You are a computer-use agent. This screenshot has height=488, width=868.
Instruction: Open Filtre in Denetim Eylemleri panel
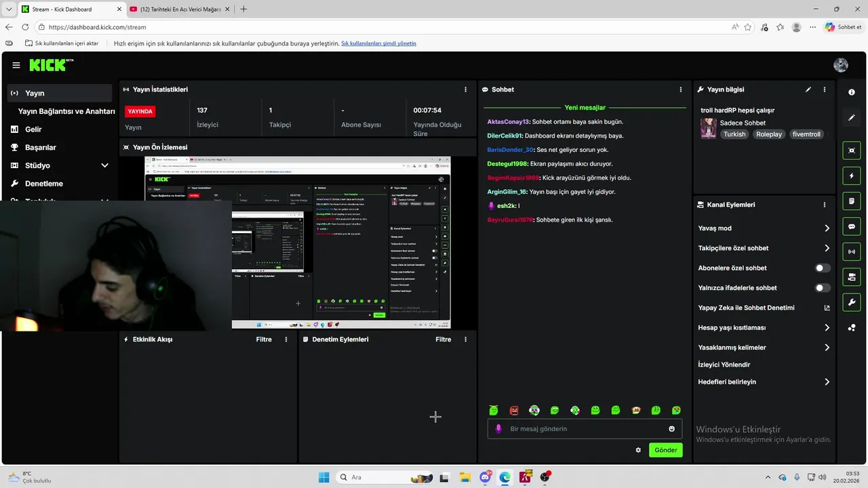coord(443,340)
